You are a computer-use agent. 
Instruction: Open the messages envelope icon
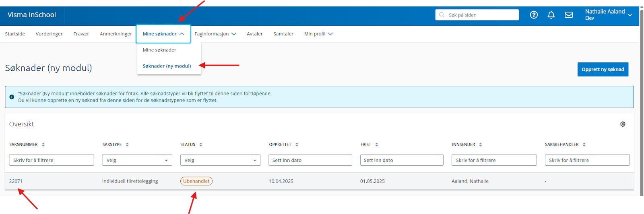(569, 15)
